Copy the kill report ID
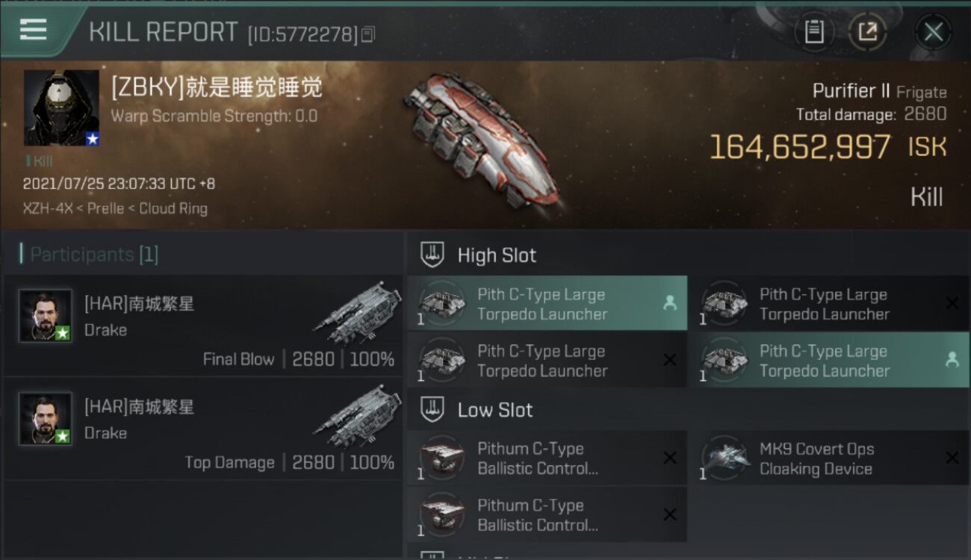This screenshot has height=560, width=971. (367, 34)
